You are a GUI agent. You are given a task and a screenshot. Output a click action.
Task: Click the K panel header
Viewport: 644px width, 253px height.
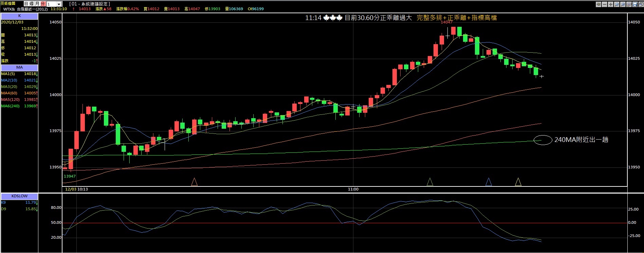pyautogui.click(x=19, y=16)
